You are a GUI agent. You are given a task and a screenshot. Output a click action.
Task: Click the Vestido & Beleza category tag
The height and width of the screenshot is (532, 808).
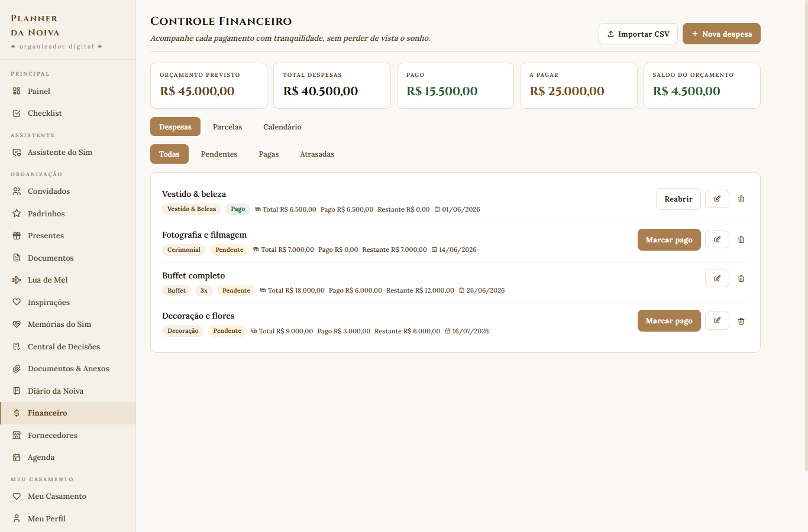[192, 209]
